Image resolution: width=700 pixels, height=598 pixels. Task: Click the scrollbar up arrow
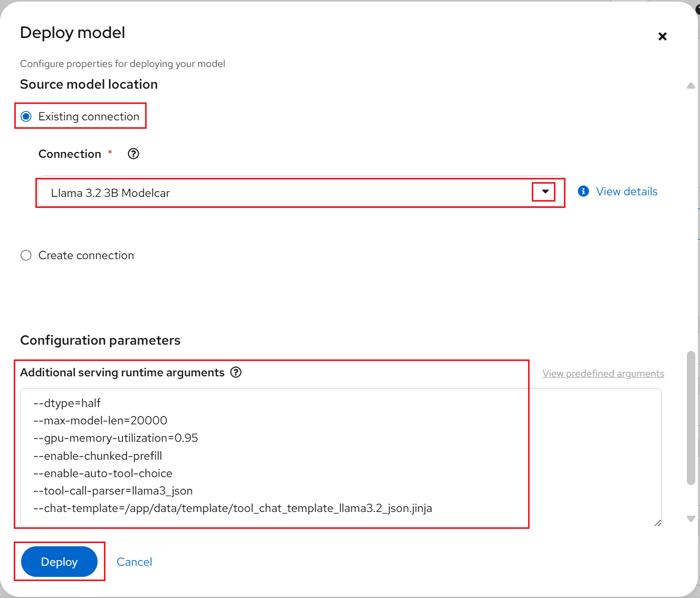pyautogui.click(x=691, y=86)
